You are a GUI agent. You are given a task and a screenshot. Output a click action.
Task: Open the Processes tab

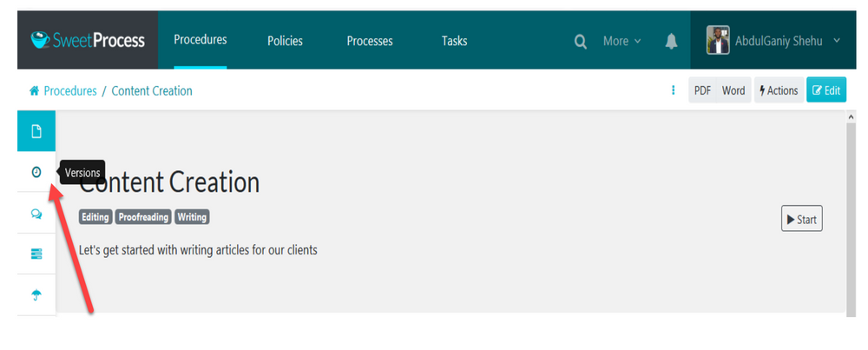pos(370,41)
